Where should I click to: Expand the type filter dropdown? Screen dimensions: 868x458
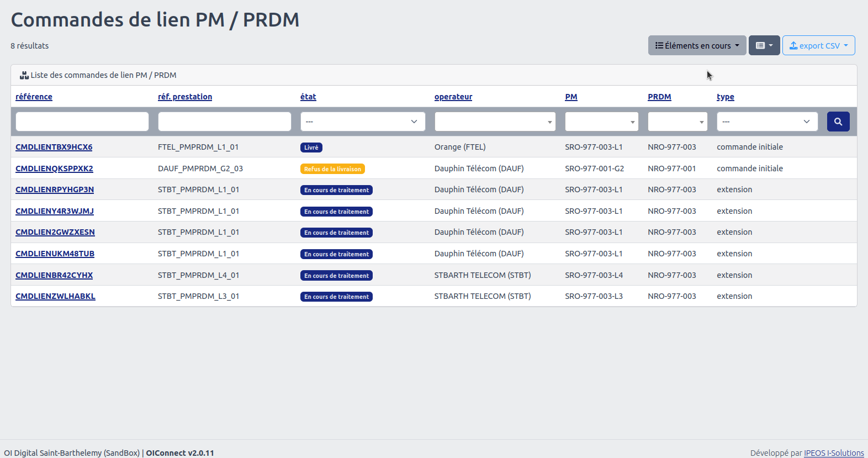(766, 122)
